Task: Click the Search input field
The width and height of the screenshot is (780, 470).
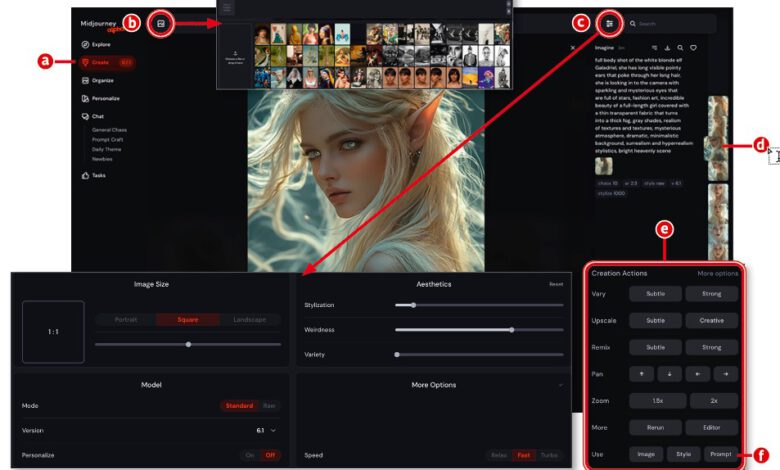Action: point(672,23)
